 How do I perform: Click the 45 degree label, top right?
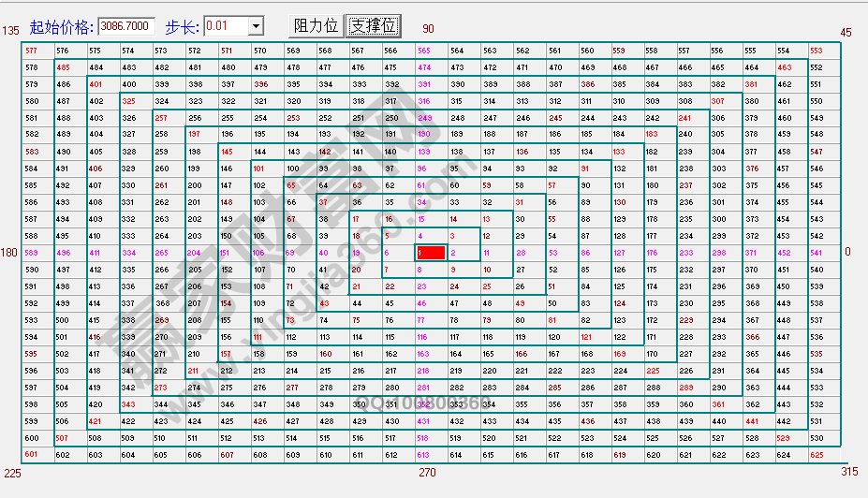tap(846, 32)
